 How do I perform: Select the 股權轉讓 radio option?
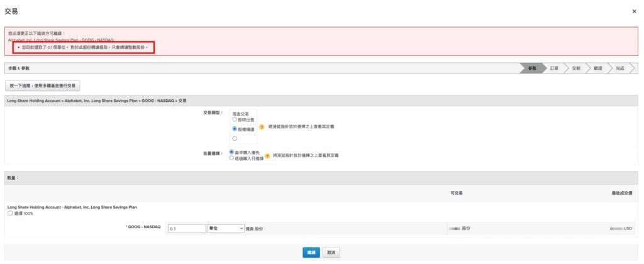pyautogui.click(x=235, y=129)
